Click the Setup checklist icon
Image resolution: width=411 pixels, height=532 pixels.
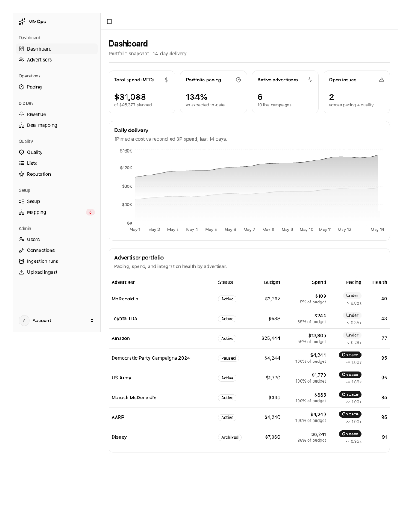pyautogui.click(x=22, y=201)
